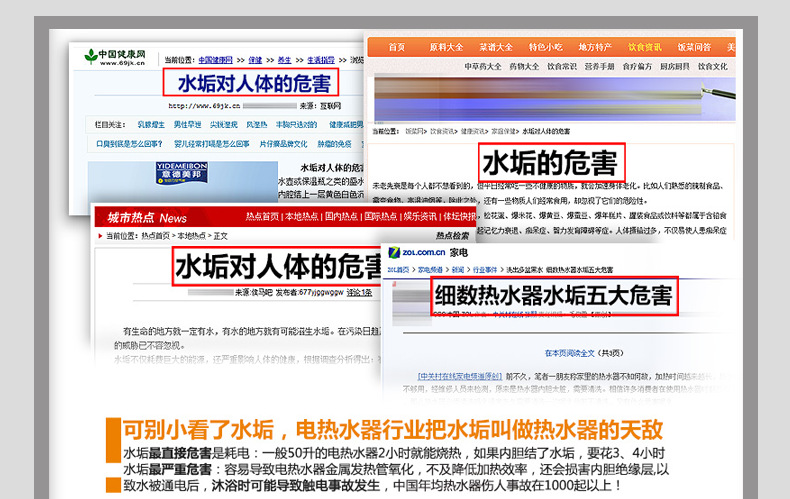Open the 药物大全 sub-navigation link
Image resolution: width=790 pixels, height=499 pixels.
[x=524, y=67]
